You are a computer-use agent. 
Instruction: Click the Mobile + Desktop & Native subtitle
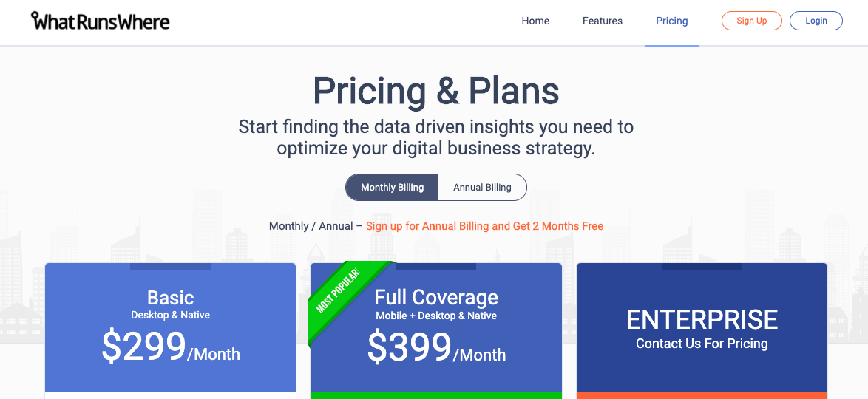coord(436,316)
